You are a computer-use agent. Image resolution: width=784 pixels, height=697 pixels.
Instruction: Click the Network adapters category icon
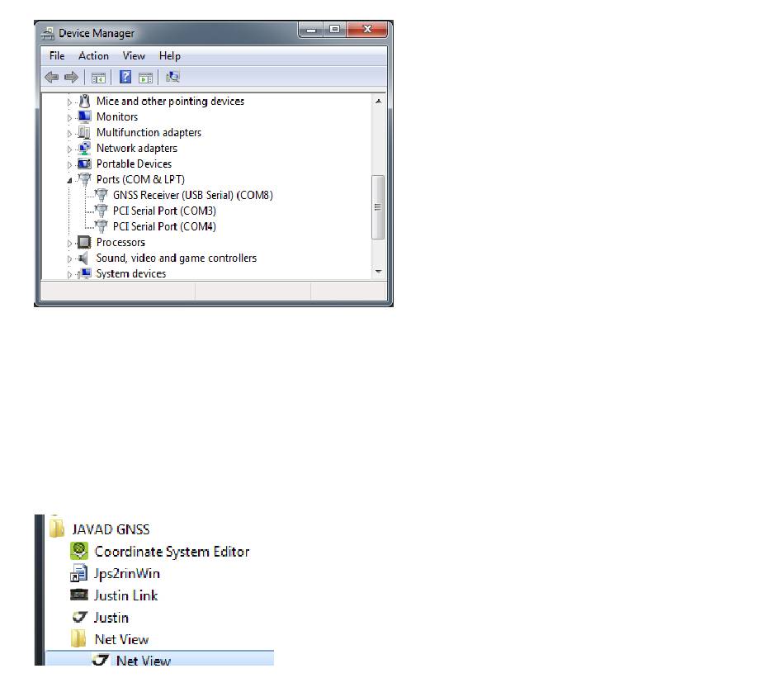tap(84, 148)
